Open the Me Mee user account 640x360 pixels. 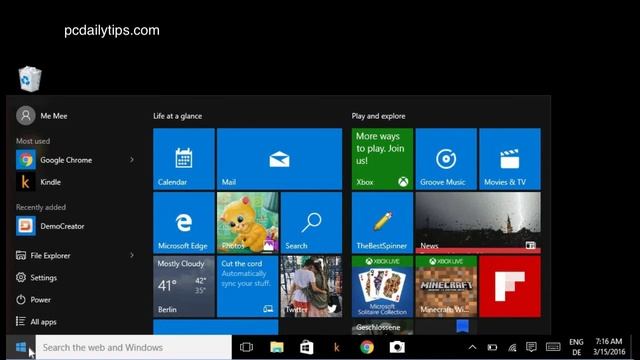tap(42, 116)
